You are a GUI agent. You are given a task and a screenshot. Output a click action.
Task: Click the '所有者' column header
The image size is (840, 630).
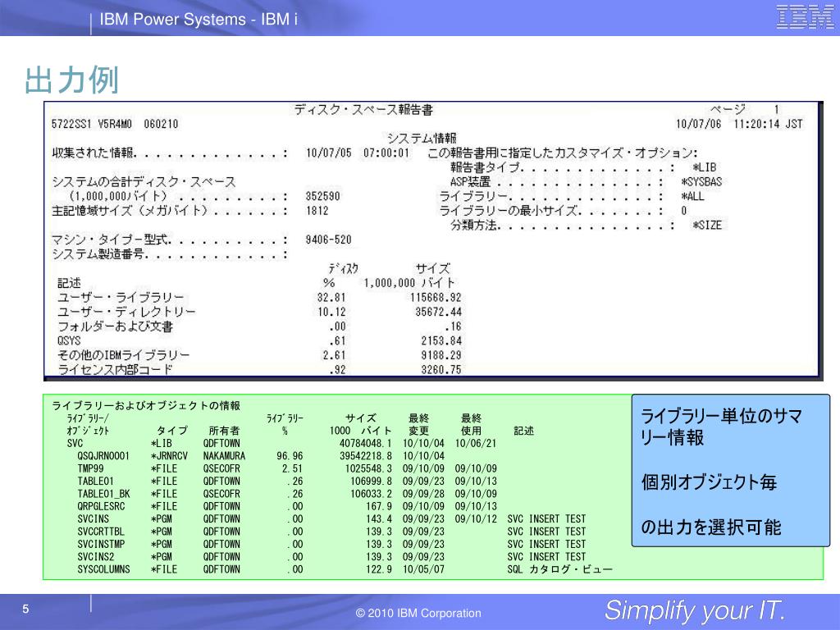225,431
